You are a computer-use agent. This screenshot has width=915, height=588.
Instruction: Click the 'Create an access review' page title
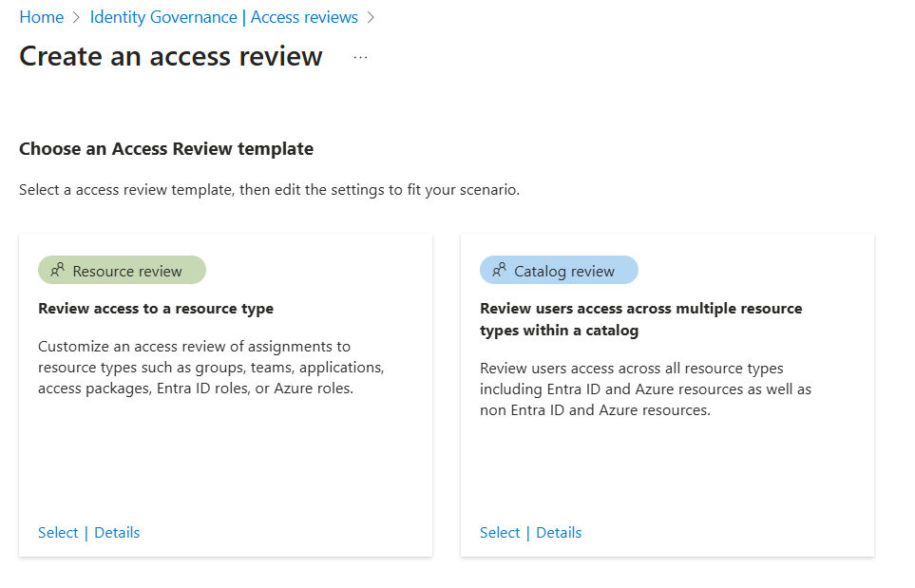tap(171, 56)
